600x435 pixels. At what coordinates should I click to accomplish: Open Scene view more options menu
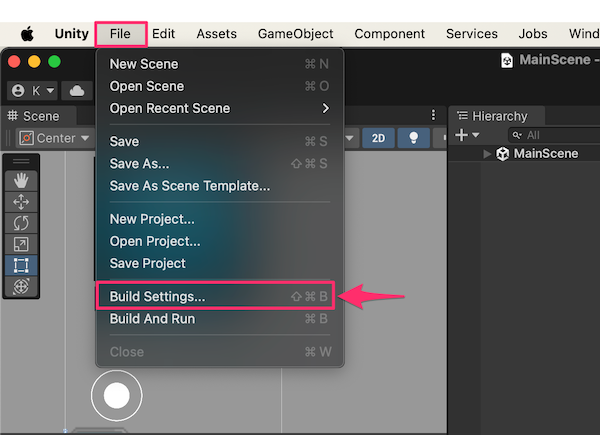coord(433,115)
